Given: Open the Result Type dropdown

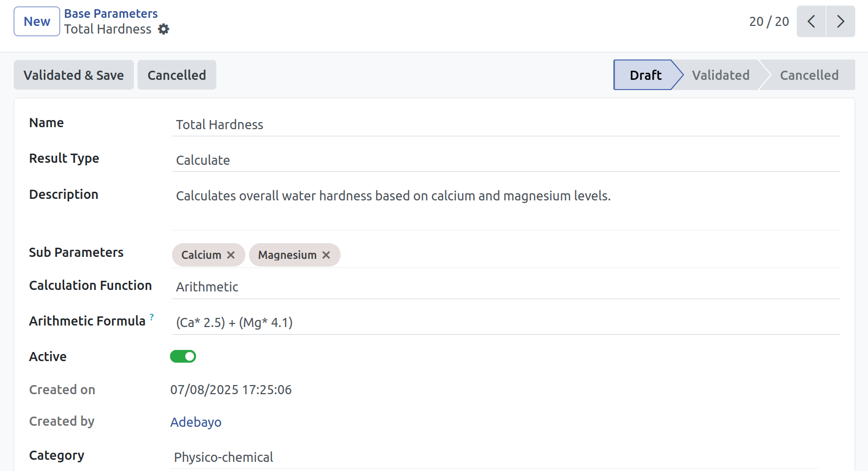Looking at the screenshot, I should 505,160.
